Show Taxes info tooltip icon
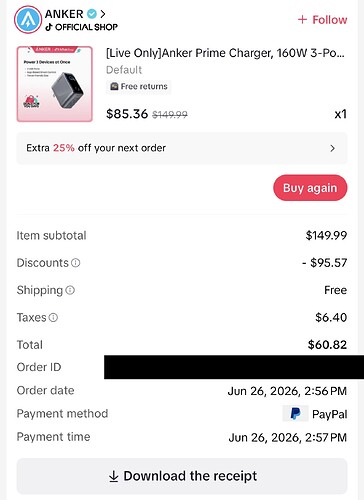364x500 pixels. coord(53,318)
